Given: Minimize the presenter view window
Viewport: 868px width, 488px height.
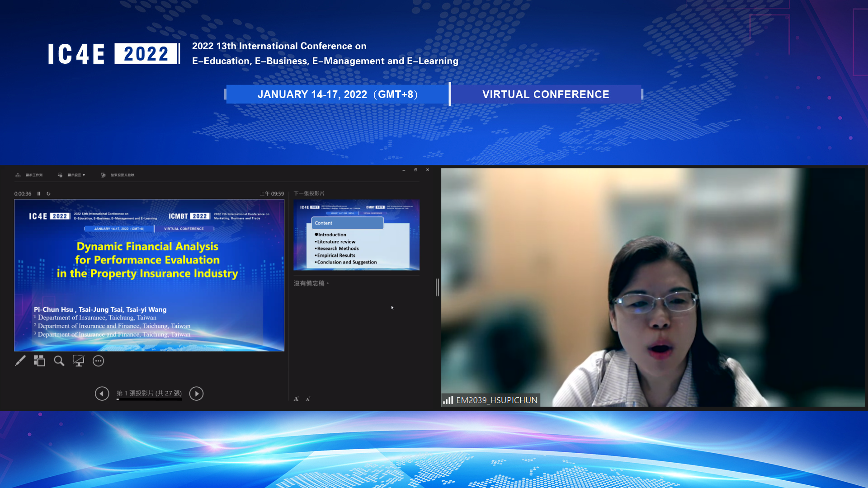Looking at the screenshot, I should point(404,170).
